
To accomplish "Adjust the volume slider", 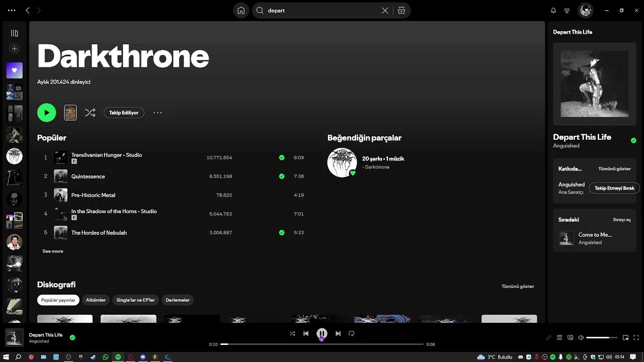I will (x=602, y=338).
